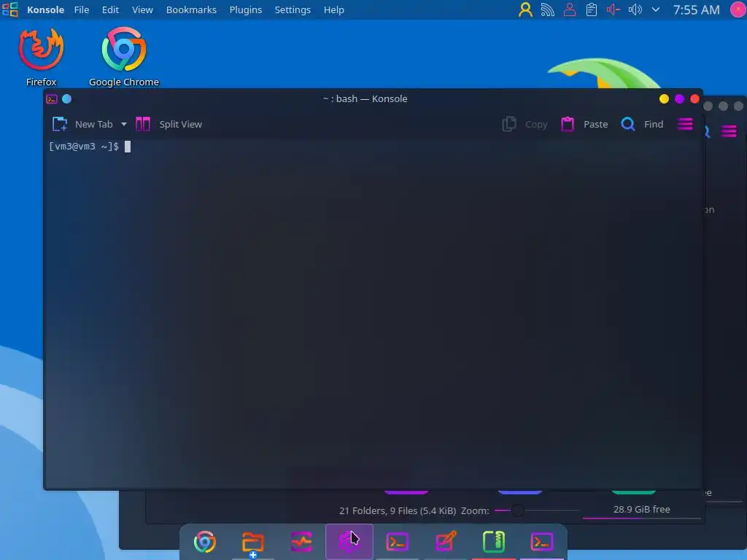Image resolution: width=747 pixels, height=560 pixels.
Task: Click the purple maximize button of Konsole
Action: (x=679, y=99)
